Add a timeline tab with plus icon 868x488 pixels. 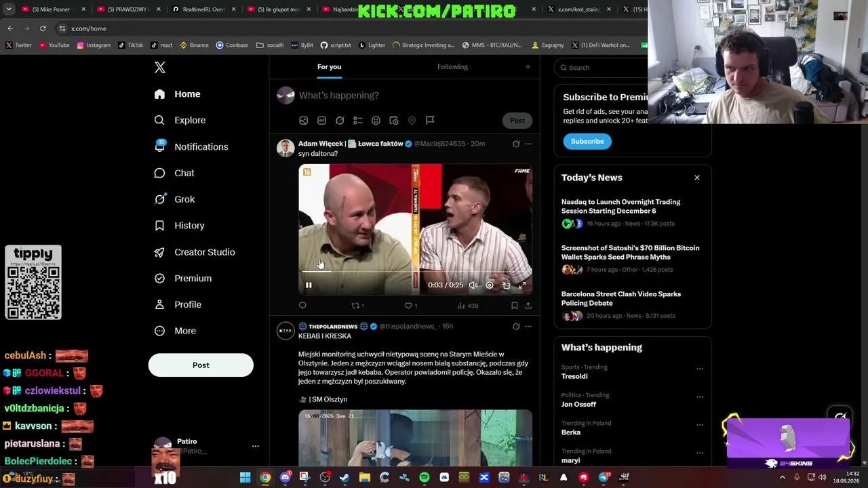[x=528, y=67]
